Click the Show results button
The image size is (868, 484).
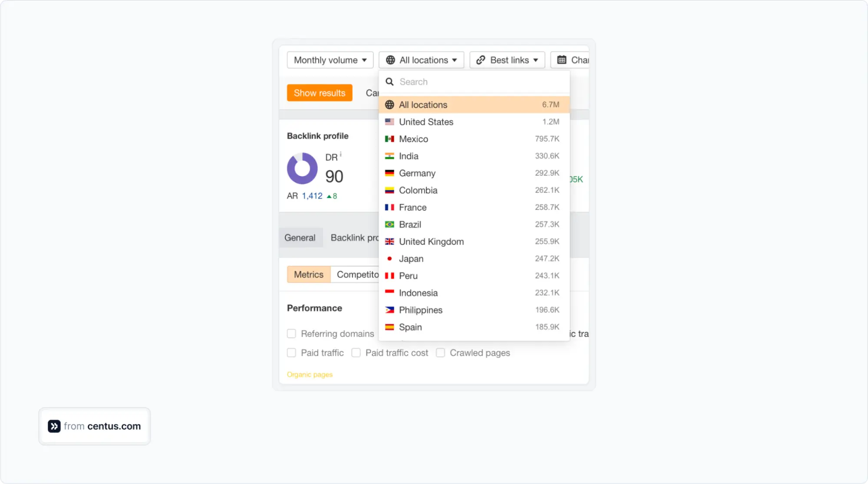(x=319, y=93)
